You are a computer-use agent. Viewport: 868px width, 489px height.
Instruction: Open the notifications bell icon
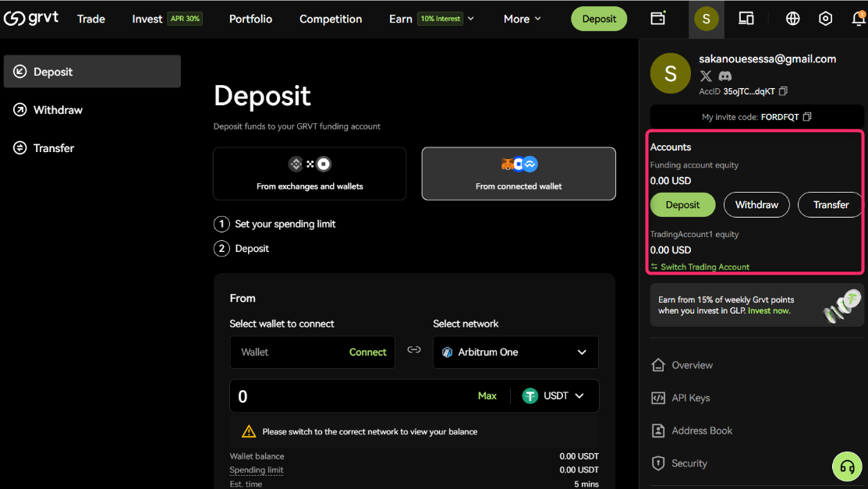coord(858,19)
